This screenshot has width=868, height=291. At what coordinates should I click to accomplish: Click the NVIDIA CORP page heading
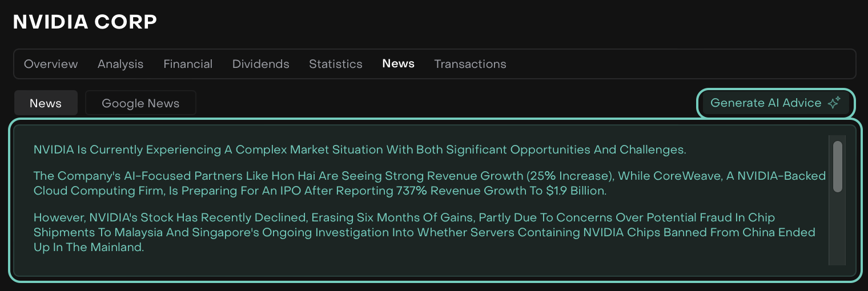85,22
